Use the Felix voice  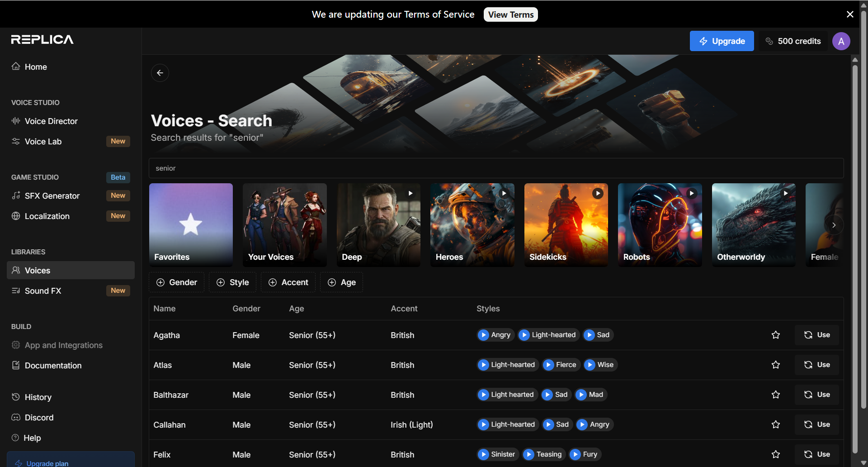(817, 454)
